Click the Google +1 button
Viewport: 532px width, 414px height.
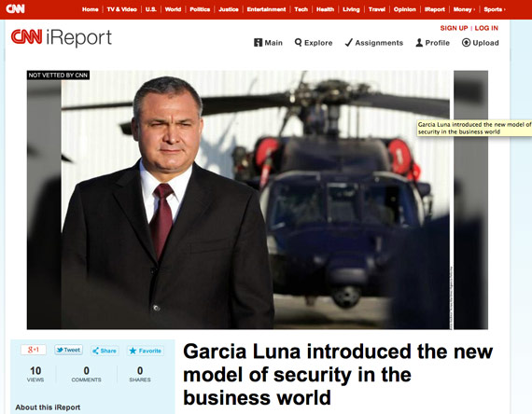point(34,350)
